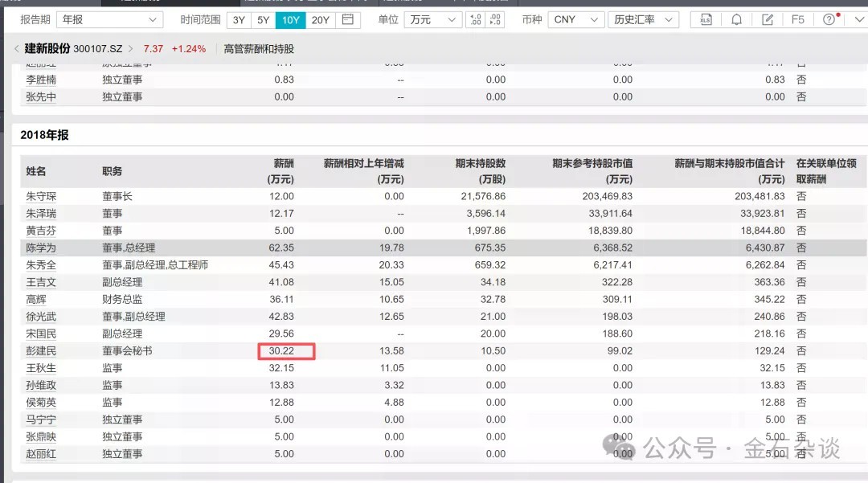Viewport: 868px width, 483px height.
Task: Sort by 期末持股数 column header
Action: point(481,171)
